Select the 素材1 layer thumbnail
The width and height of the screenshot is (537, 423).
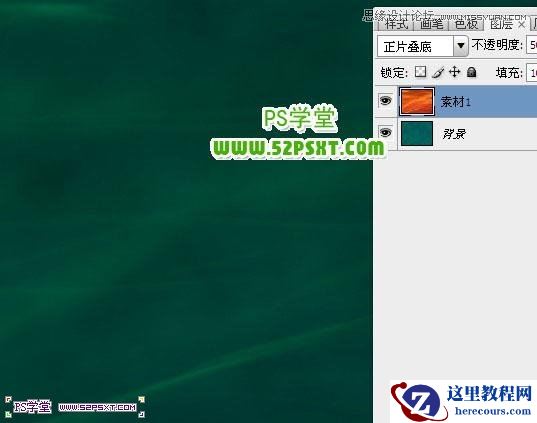coord(417,101)
